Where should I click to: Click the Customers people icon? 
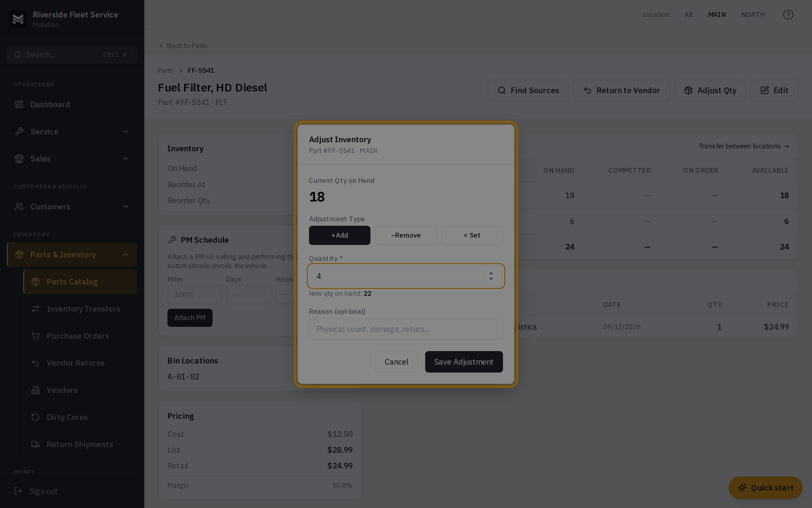(19, 207)
